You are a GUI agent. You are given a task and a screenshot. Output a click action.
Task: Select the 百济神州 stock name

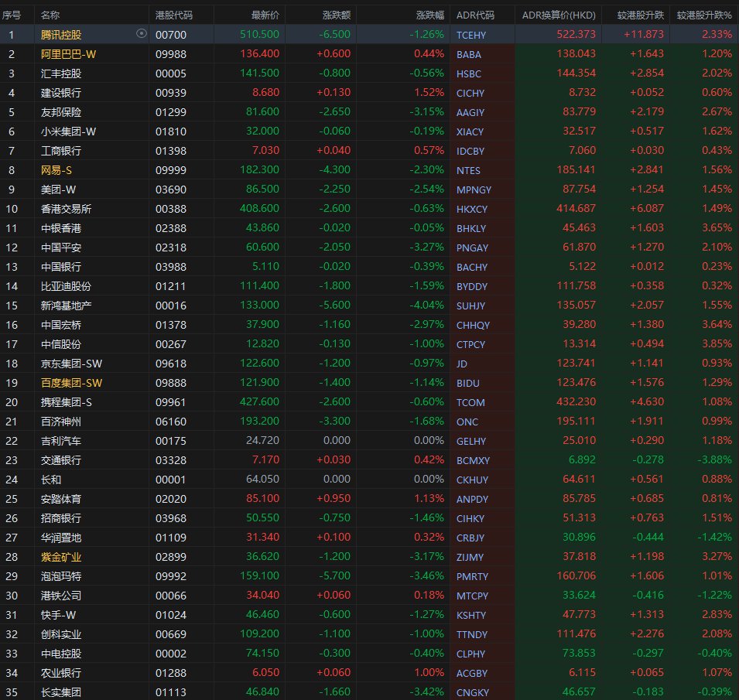pyautogui.click(x=61, y=421)
